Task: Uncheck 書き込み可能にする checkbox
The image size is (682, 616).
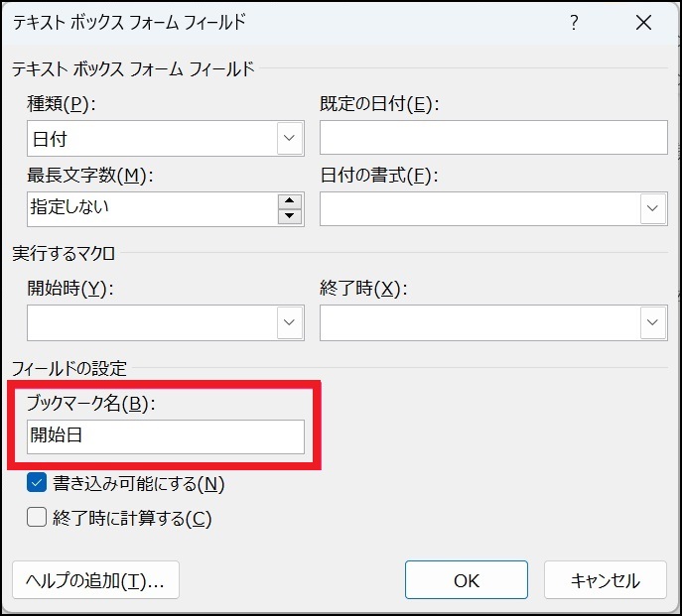Action: 37,483
